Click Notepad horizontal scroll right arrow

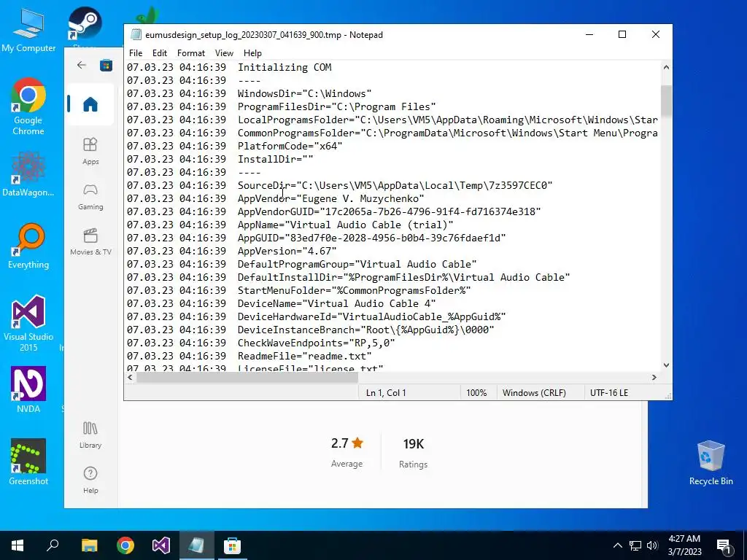[654, 377]
